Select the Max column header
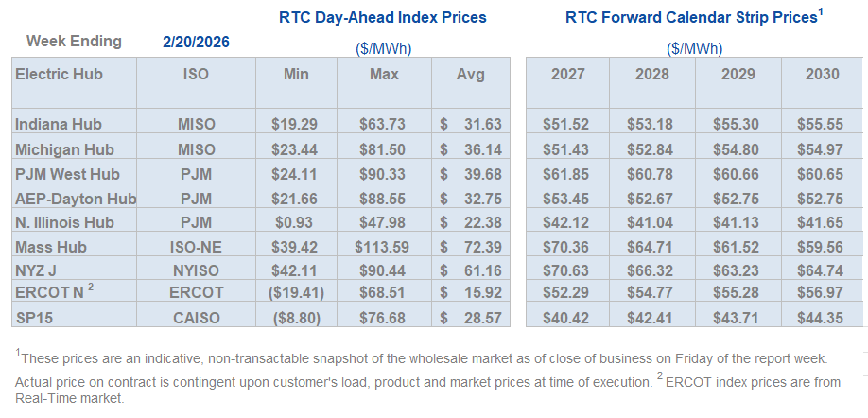The height and width of the screenshot is (418, 868). point(385,73)
